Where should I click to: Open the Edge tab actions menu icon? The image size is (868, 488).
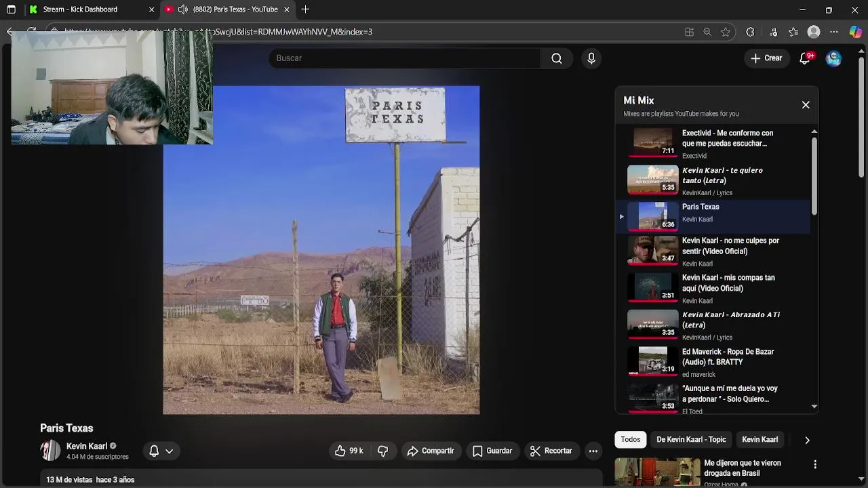tap(11, 9)
